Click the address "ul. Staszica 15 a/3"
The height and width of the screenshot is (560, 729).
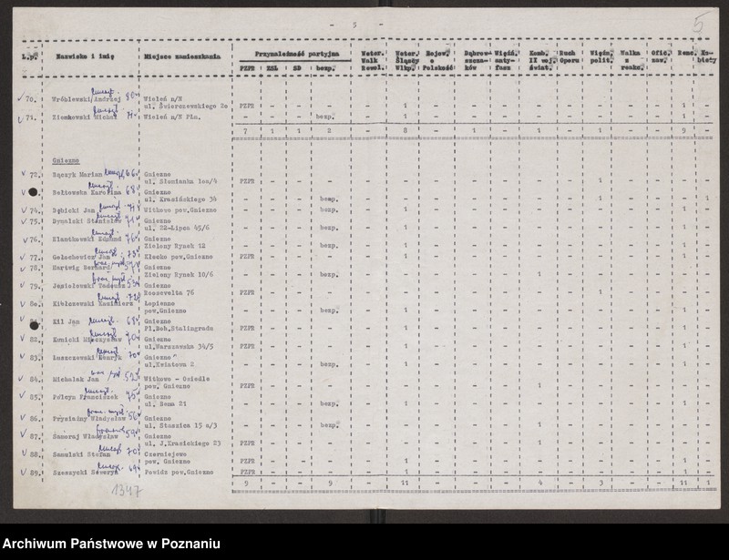click(189, 425)
